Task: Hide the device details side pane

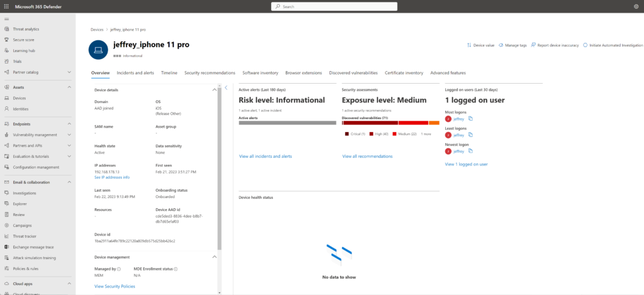Action: pos(226,87)
